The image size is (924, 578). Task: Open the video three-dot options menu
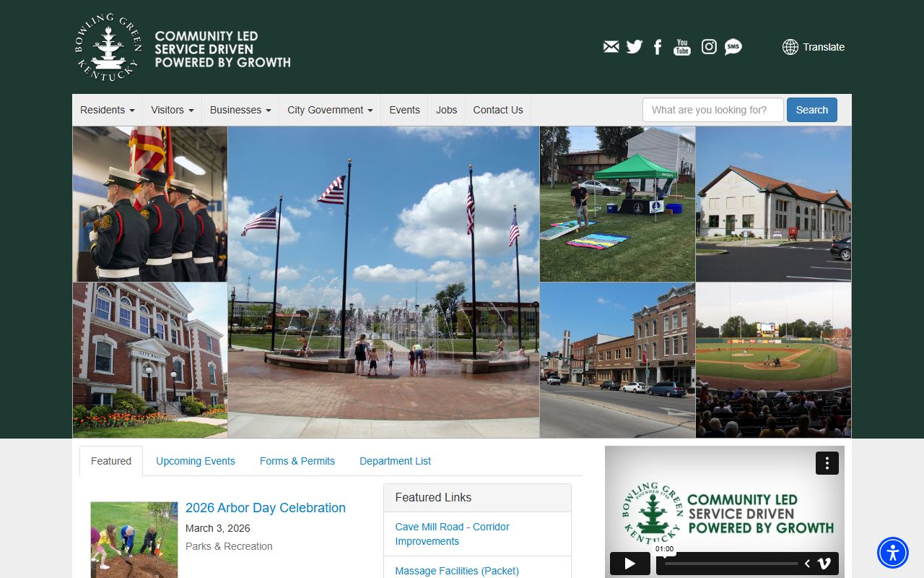pos(827,463)
